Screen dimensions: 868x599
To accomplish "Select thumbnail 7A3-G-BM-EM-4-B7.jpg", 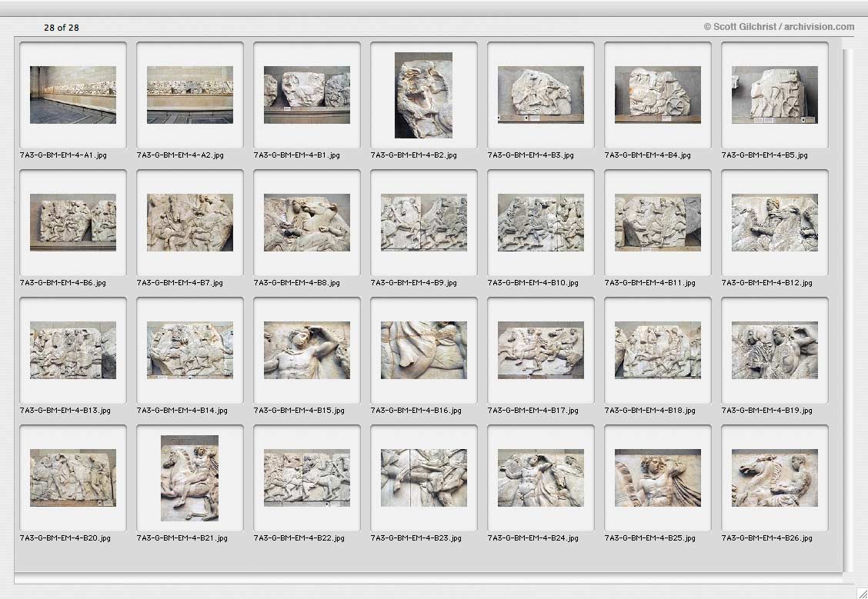I will (x=190, y=222).
